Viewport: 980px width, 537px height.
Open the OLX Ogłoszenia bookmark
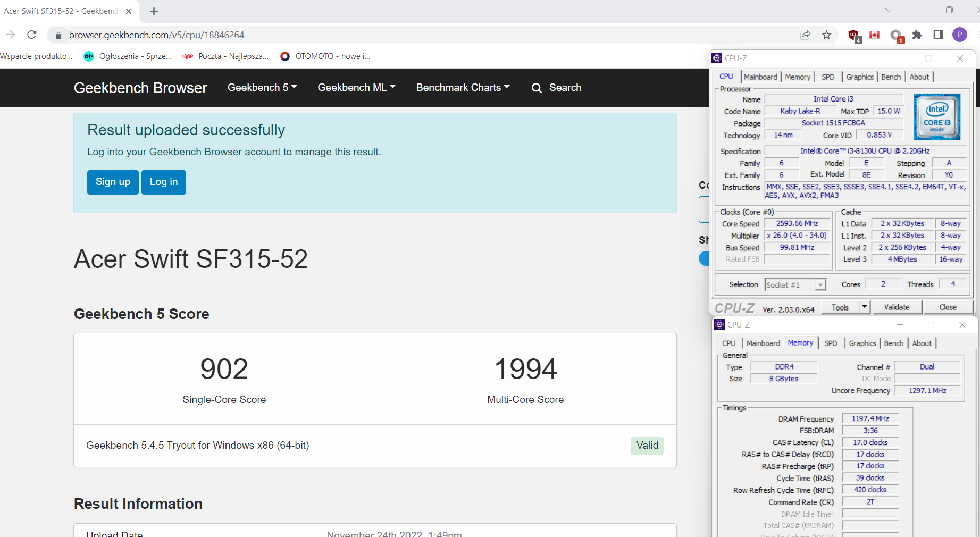(128, 56)
